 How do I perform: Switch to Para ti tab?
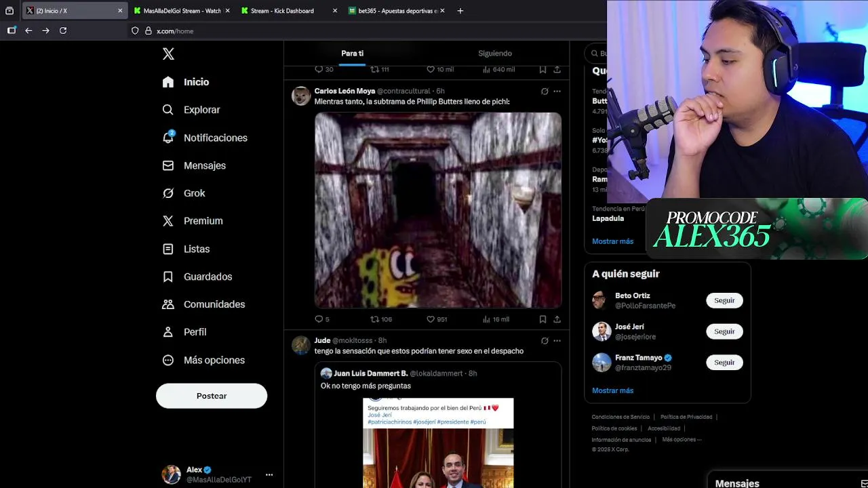point(352,54)
